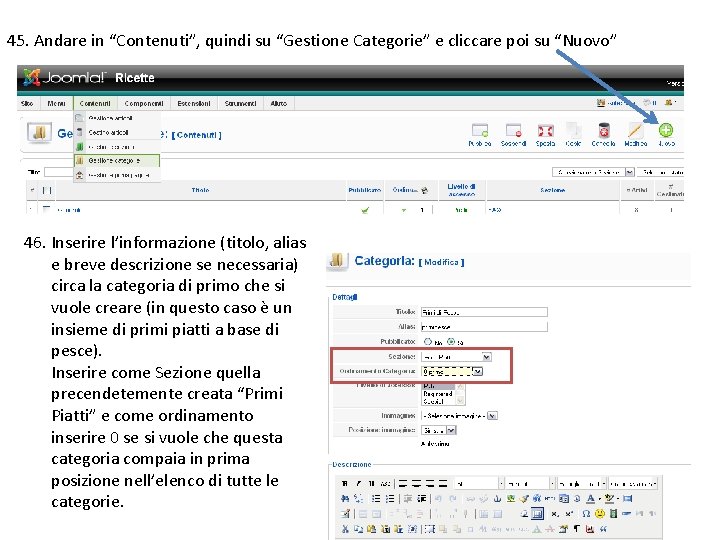720x540 pixels.
Task: Click the Titolo input field
Action: tap(484, 312)
